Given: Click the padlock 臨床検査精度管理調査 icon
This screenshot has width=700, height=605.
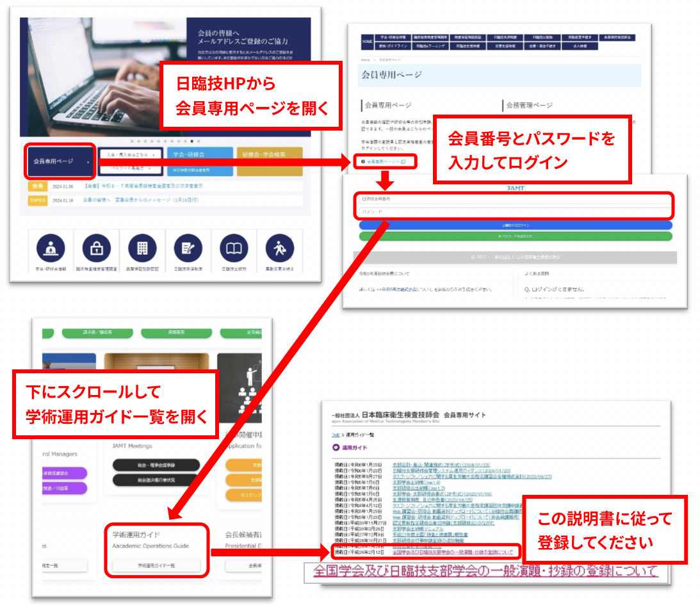Looking at the screenshot, I should (97, 248).
